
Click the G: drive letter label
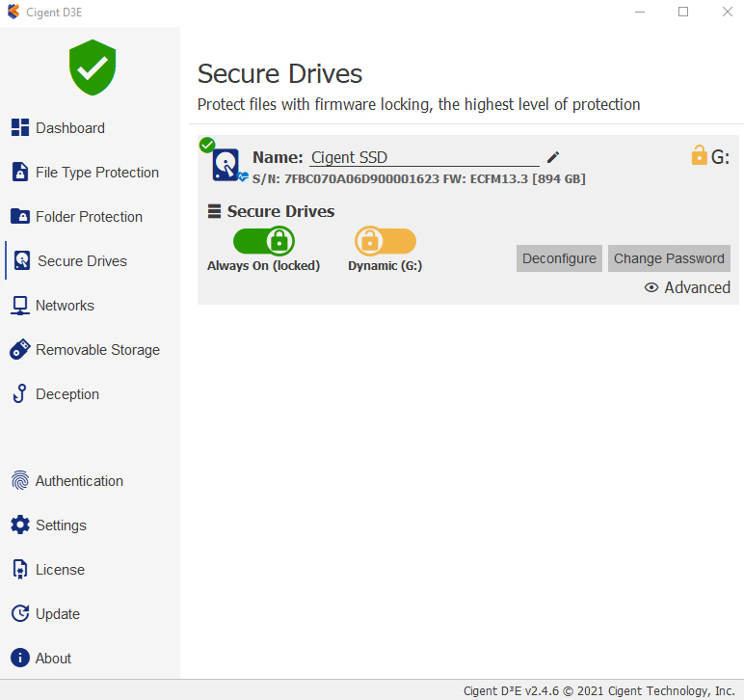point(720,156)
